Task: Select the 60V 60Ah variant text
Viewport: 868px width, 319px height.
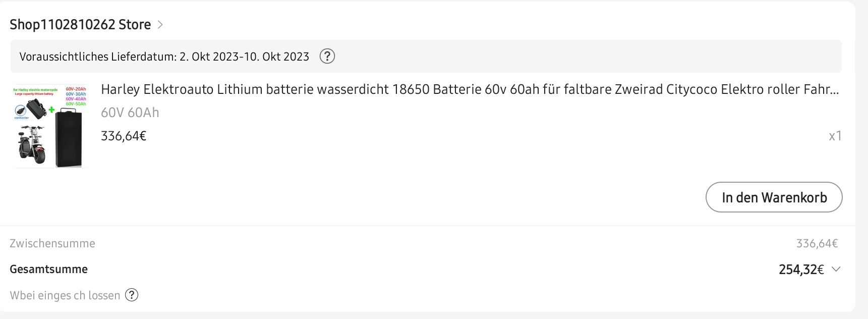Action: coord(130,113)
